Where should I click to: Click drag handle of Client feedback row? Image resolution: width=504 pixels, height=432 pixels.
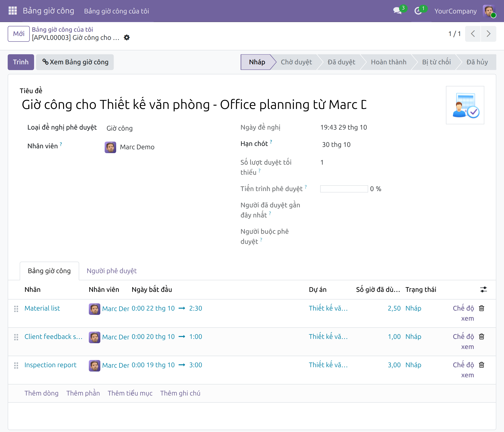(x=16, y=337)
